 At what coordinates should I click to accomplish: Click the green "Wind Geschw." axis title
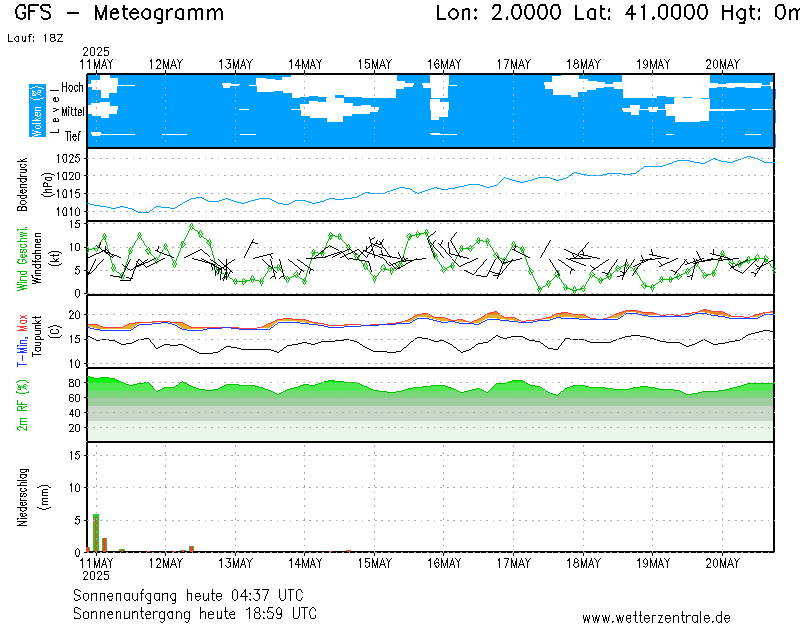click(x=22, y=258)
